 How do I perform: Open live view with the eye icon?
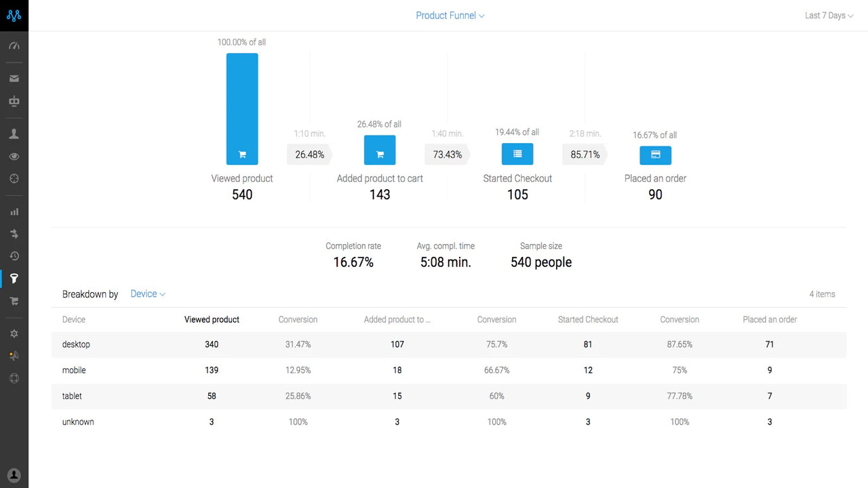point(14,156)
